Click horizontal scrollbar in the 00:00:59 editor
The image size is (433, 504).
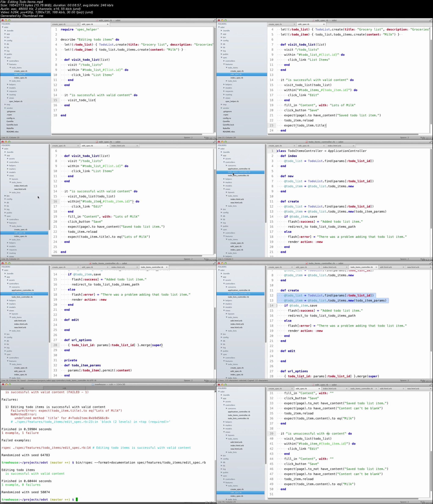coord(127,134)
